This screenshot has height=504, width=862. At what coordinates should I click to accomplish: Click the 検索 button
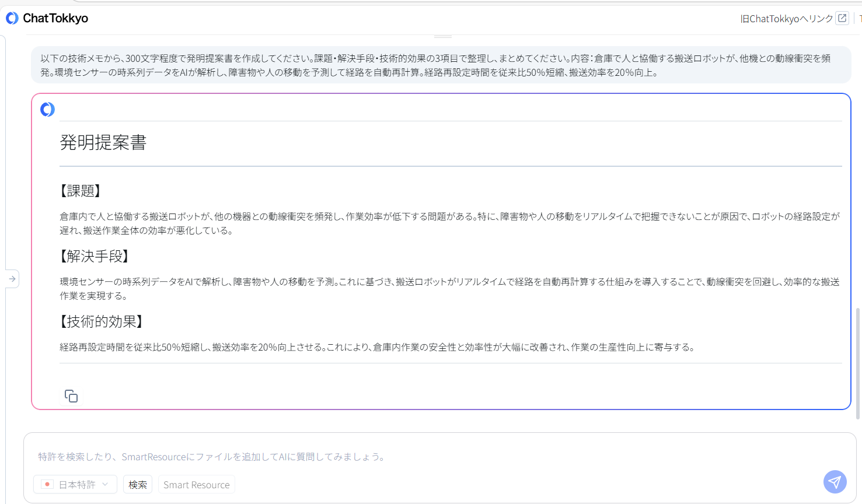coord(138,485)
